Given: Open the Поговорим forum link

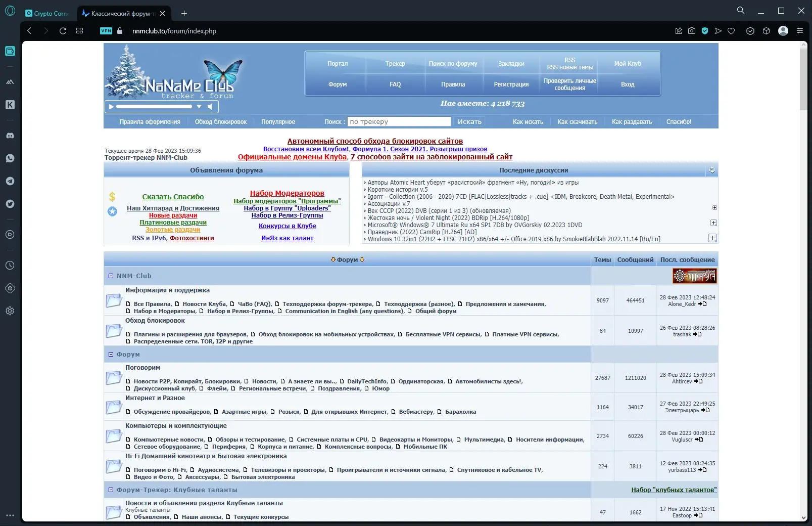Looking at the screenshot, I should [x=143, y=368].
